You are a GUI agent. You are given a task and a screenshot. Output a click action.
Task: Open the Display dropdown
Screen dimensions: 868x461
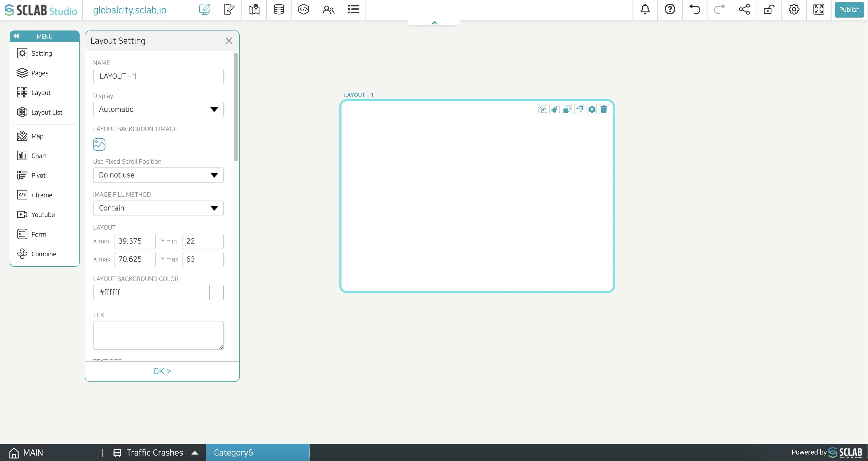pyautogui.click(x=158, y=110)
